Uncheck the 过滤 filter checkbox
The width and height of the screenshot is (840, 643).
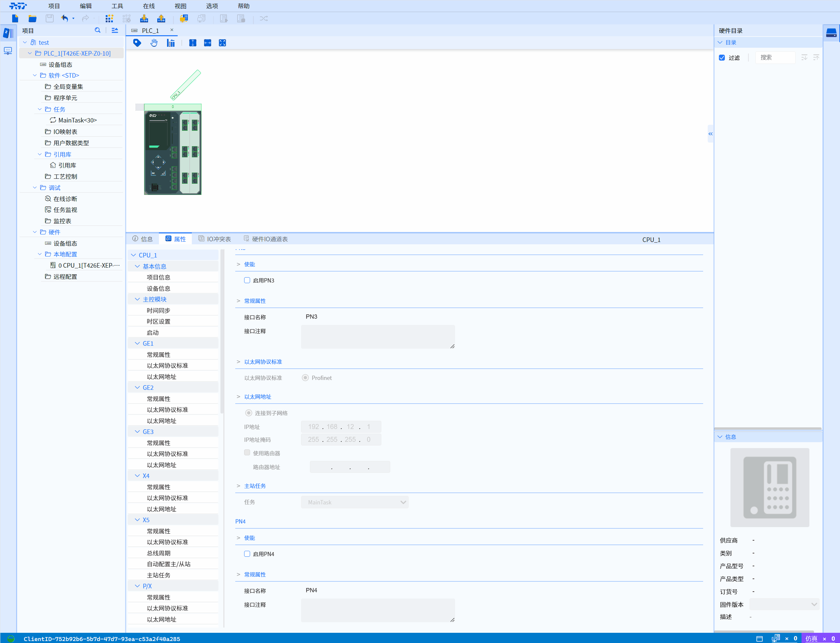point(722,58)
